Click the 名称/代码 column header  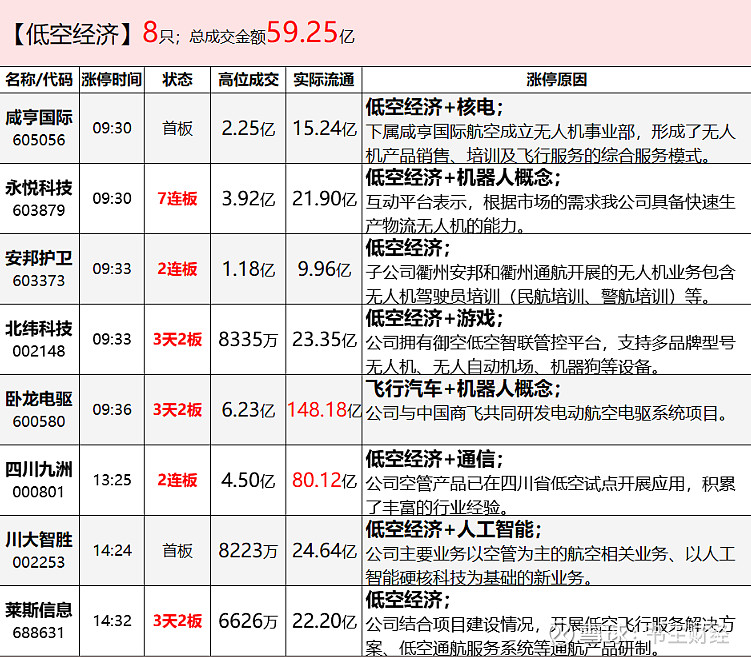click(39, 79)
